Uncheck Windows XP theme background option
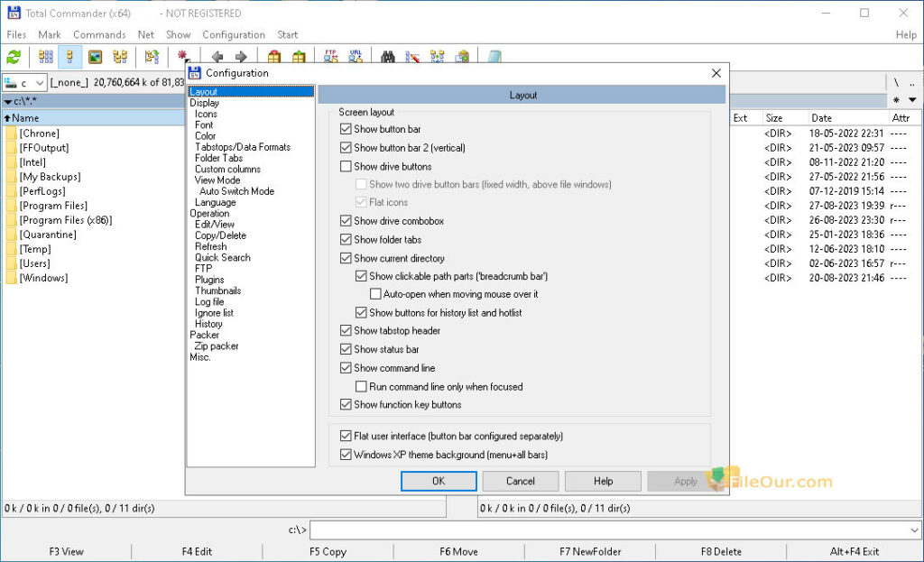This screenshot has height=562, width=924. pyautogui.click(x=346, y=455)
